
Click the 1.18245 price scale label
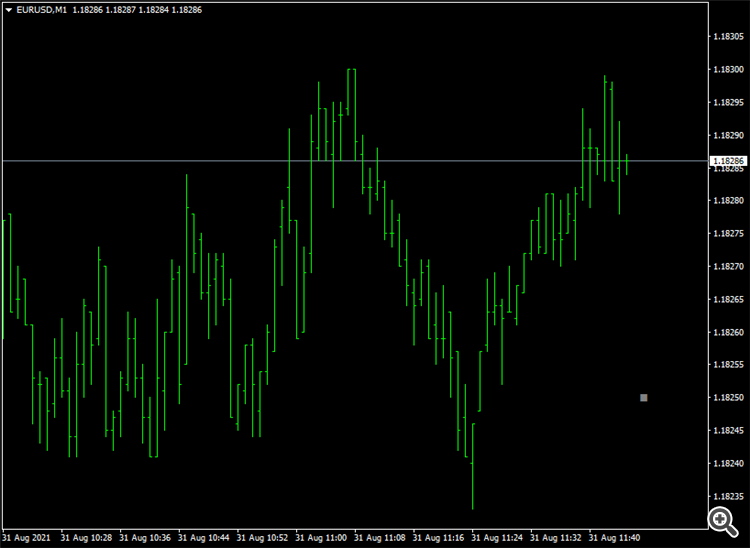click(728, 430)
